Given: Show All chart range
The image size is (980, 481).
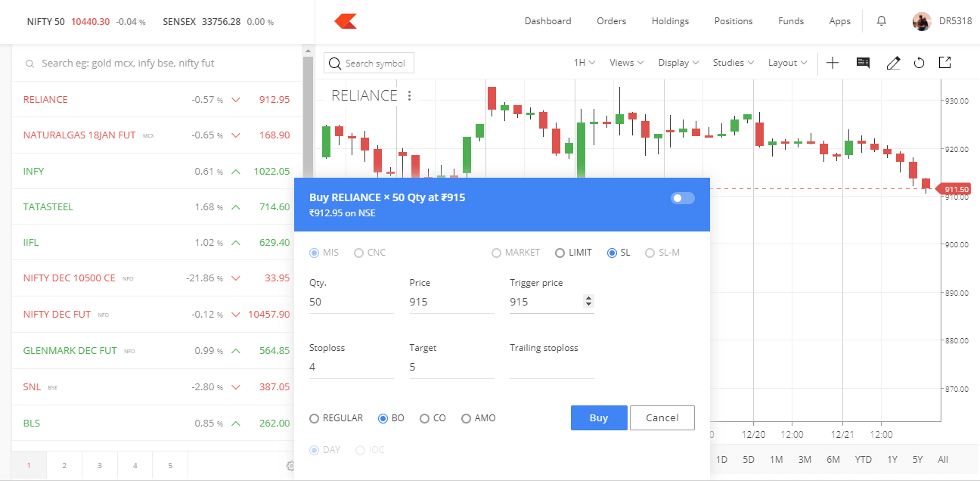Looking at the screenshot, I should pyautogui.click(x=942, y=459).
